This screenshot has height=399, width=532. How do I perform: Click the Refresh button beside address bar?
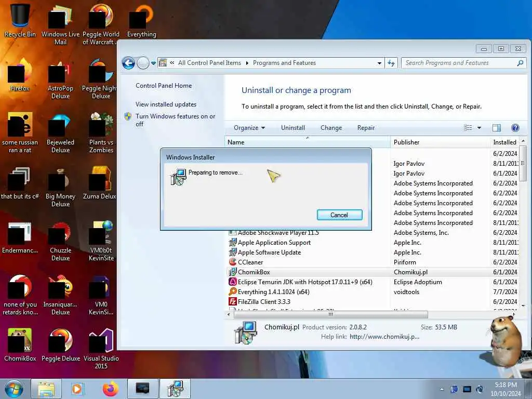pos(391,63)
